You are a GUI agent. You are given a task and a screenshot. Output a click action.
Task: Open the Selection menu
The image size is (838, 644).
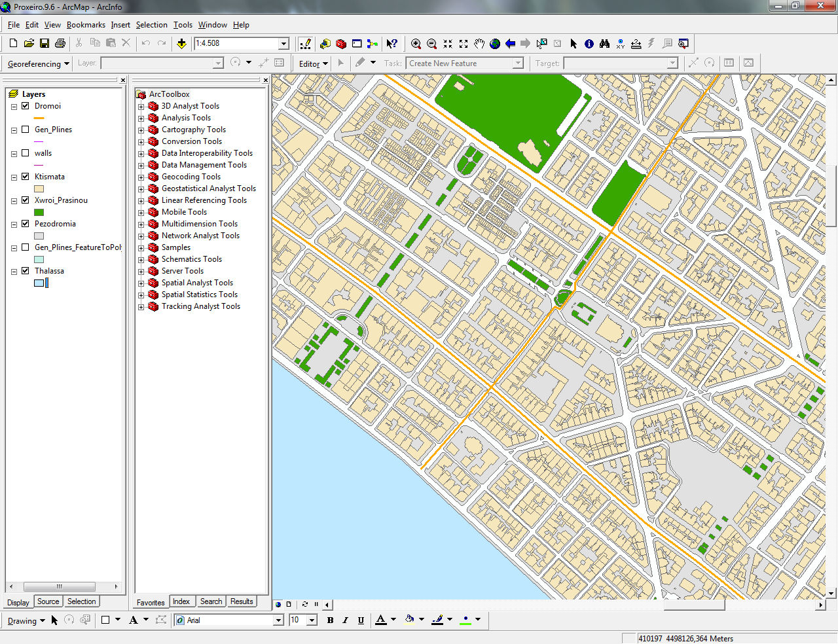click(x=152, y=25)
